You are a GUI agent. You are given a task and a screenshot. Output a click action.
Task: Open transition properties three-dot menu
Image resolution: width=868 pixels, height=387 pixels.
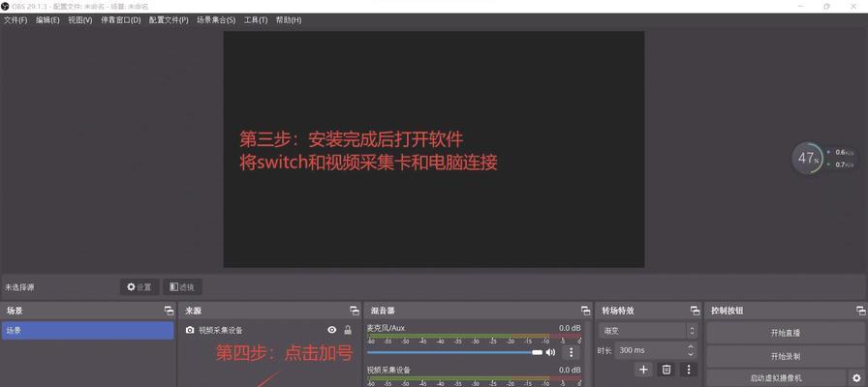(x=689, y=370)
